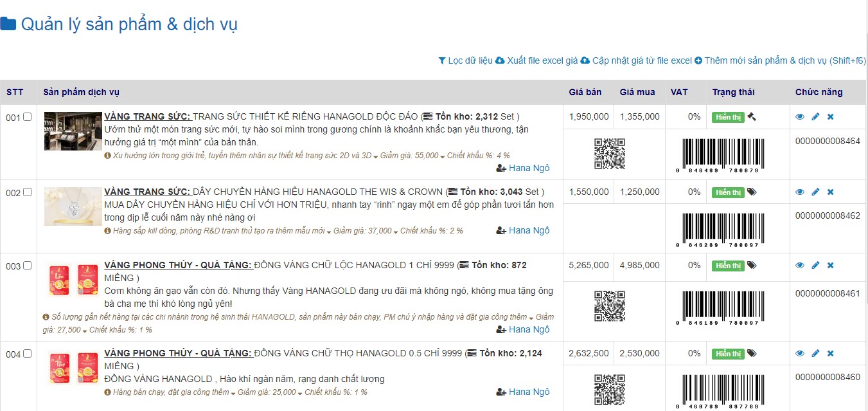Open product 'TRANG SỨC THIẾT KẾ RIÊNG HANAGOLD ĐỘC ĐÁO'
This screenshot has height=411, width=868.
(305, 117)
